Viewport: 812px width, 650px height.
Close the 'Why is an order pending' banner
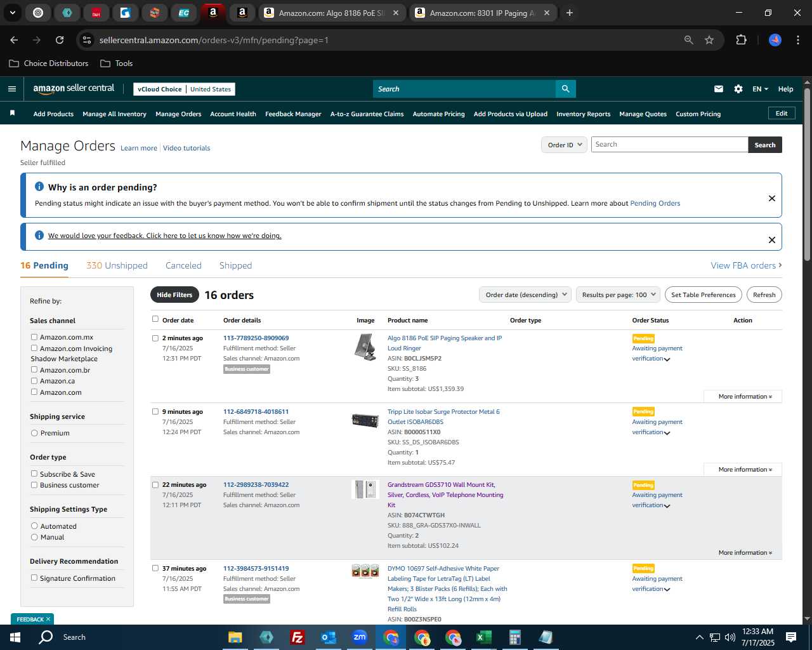pos(772,198)
